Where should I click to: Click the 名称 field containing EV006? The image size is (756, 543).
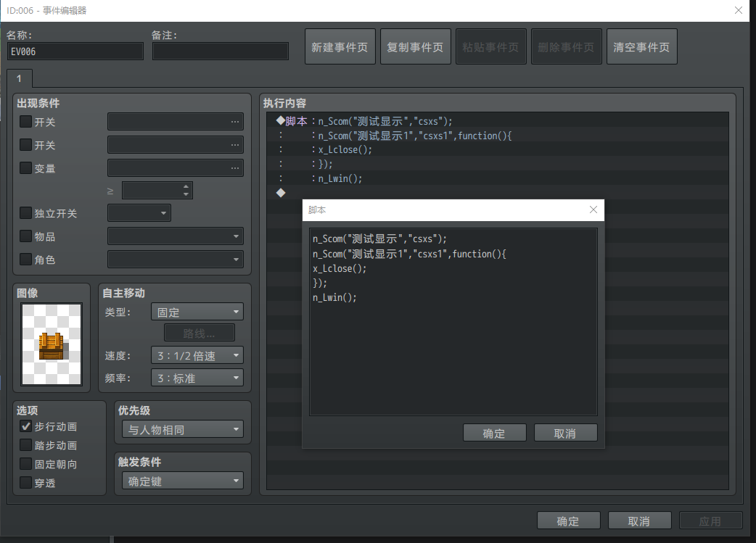click(75, 51)
